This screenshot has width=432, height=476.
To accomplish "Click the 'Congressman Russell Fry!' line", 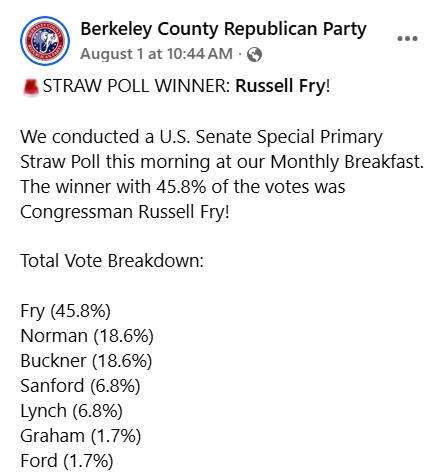I will (x=125, y=212).
